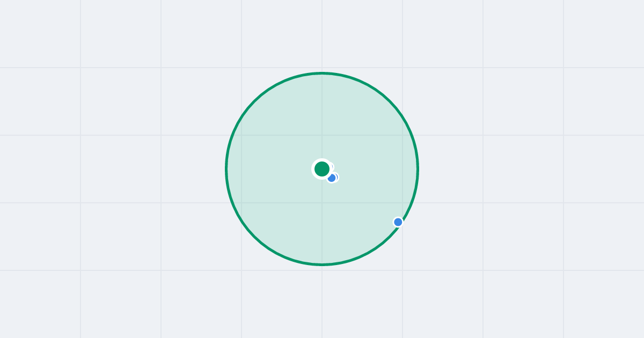644x338 pixels.
Task: Click the upper-left grid intersection inside the circle
Action: [241, 135]
